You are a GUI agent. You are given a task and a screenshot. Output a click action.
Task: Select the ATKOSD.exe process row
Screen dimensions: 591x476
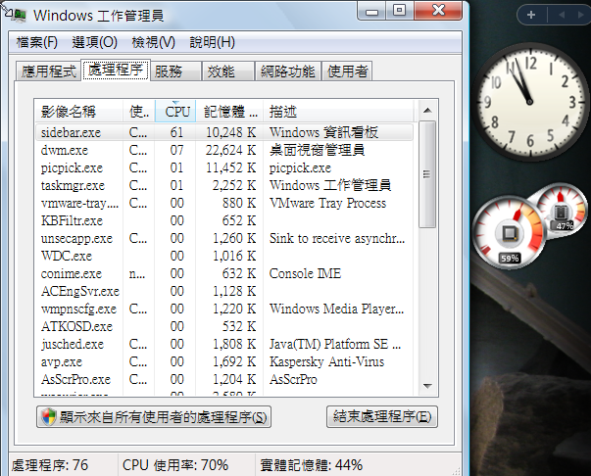[224, 326]
